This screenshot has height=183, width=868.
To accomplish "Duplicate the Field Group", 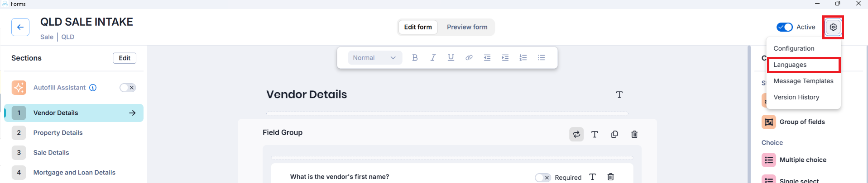I will pyautogui.click(x=614, y=134).
